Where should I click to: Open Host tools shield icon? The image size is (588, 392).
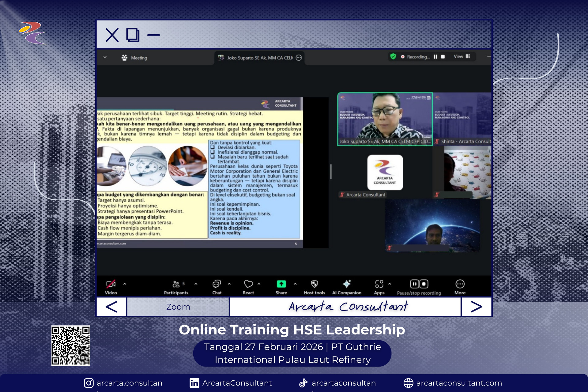[314, 284]
